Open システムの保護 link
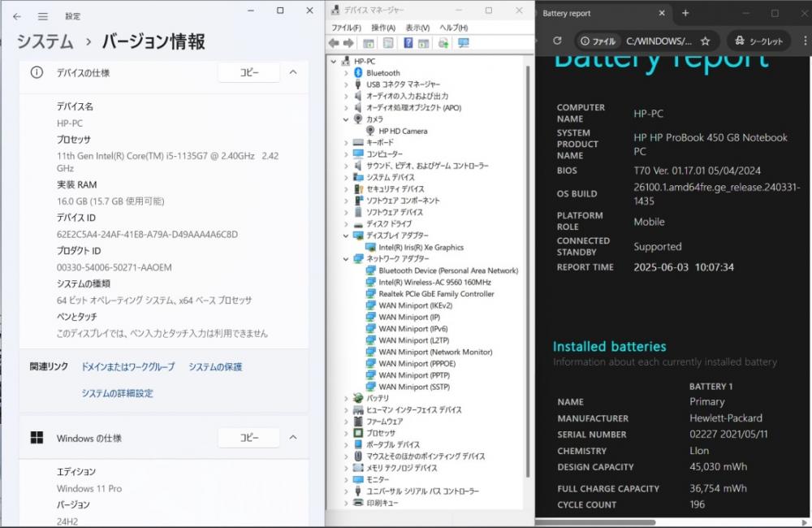 coord(215,367)
